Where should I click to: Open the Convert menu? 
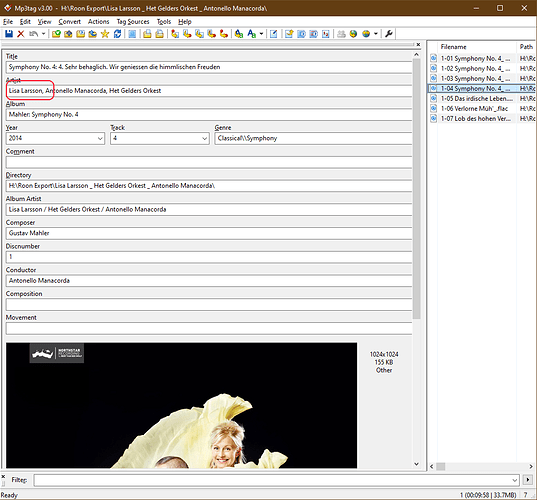coord(70,22)
